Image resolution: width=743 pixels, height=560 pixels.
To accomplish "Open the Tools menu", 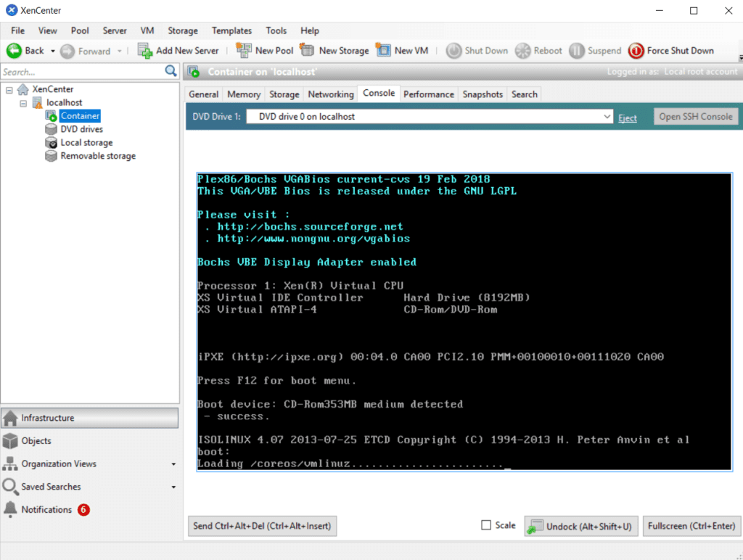I will click(x=276, y=30).
